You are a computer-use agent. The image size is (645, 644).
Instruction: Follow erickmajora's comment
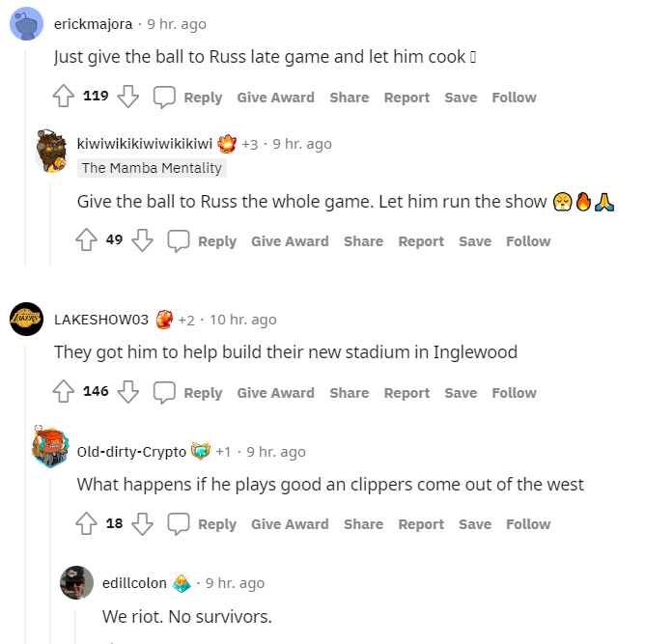coord(515,98)
